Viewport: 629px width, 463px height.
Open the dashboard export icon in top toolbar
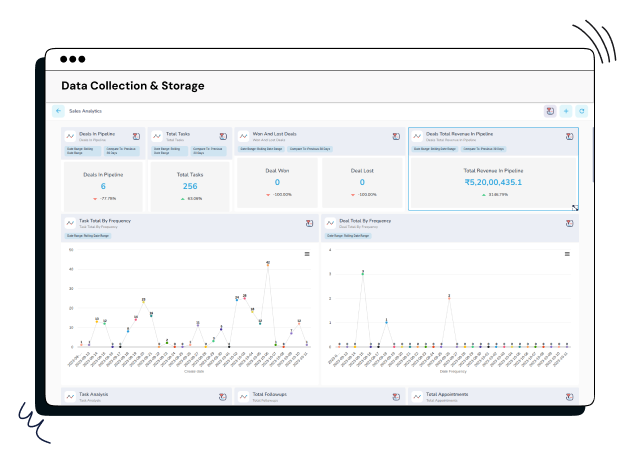(x=550, y=111)
